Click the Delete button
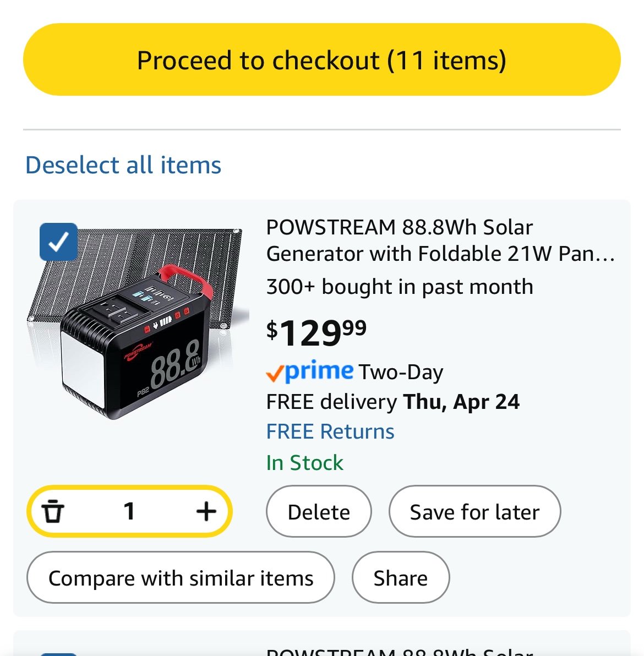 [319, 511]
